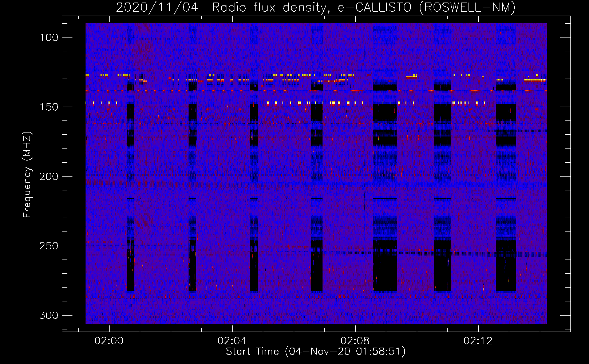Click the 200 frequency tick label
Screen dimensions: 589x364
pyautogui.click(x=49, y=177)
